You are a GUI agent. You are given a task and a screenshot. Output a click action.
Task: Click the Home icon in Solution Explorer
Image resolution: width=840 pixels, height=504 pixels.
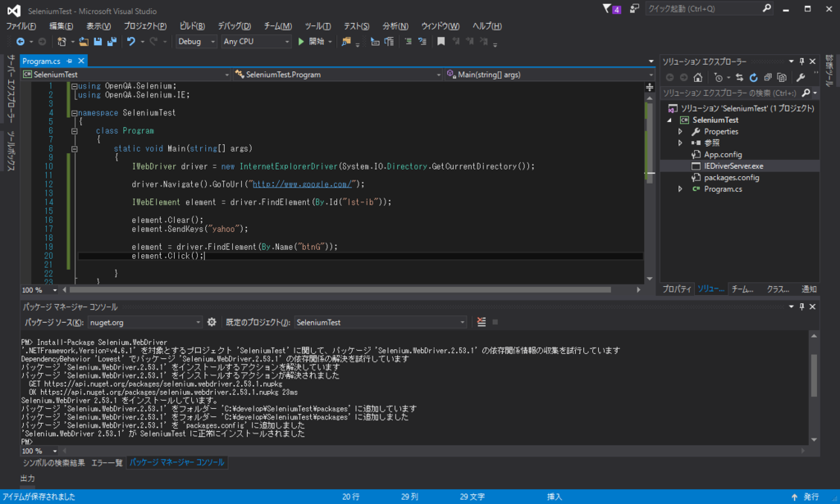click(x=697, y=78)
